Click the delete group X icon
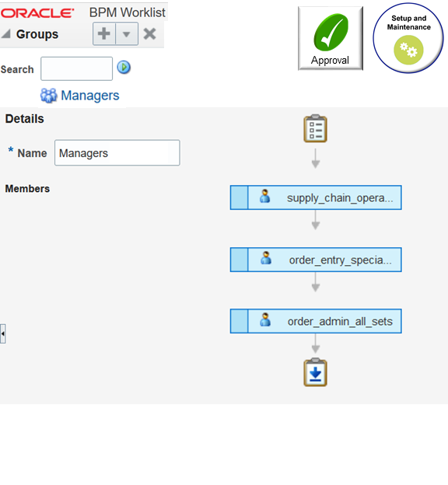This screenshot has width=448, height=485. coord(150,33)
